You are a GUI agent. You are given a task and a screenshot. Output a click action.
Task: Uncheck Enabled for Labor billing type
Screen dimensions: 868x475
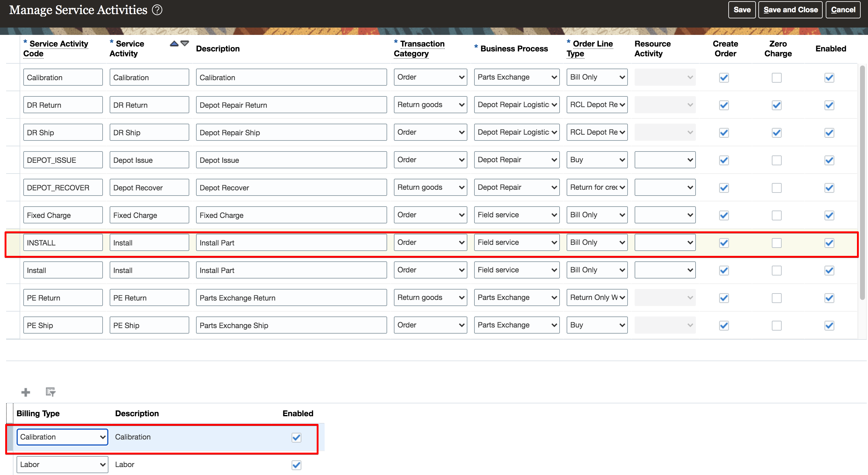(x=296, y=465)
